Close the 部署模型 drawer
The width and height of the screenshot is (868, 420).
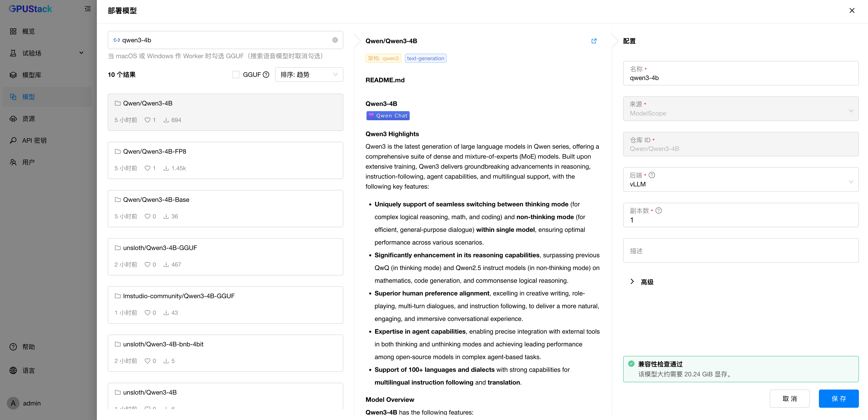(852, 10)
